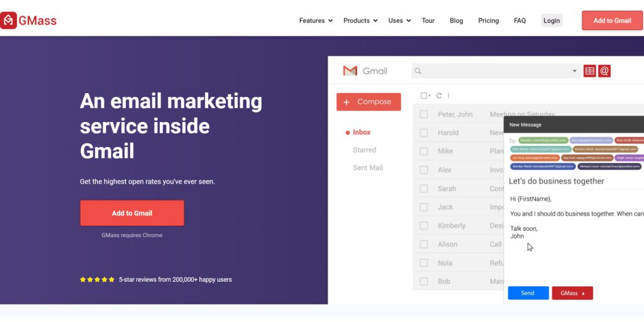Image resolution: width=644 pixels, height=322 pixels.
Task: Click the GMass logo icon
Action: [x=8, y=20]
